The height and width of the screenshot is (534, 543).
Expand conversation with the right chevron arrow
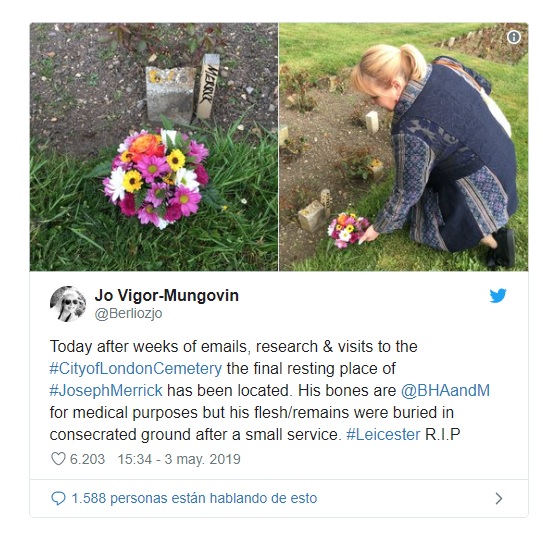click(x=499, y=498)
